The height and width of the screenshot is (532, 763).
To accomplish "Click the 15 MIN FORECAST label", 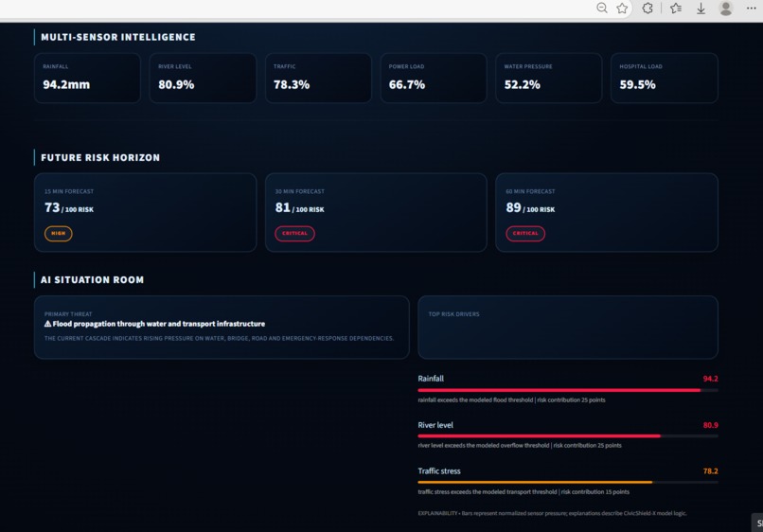I will click(x=69, y=192).
